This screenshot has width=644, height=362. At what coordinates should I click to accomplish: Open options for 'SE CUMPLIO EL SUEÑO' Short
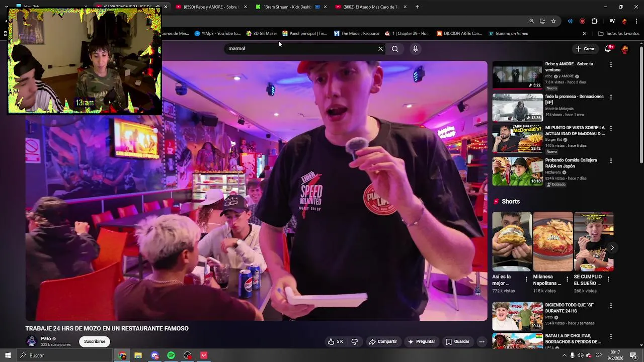pyautogui.click(x=608, y=279)
